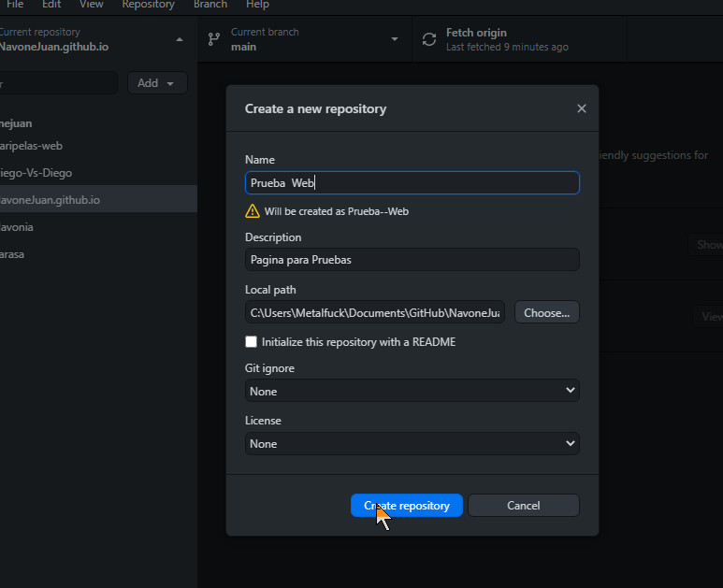Select the avoneJuan.github.io repository list row
Viewport: 723px width, 588px height.
(98, 199)
